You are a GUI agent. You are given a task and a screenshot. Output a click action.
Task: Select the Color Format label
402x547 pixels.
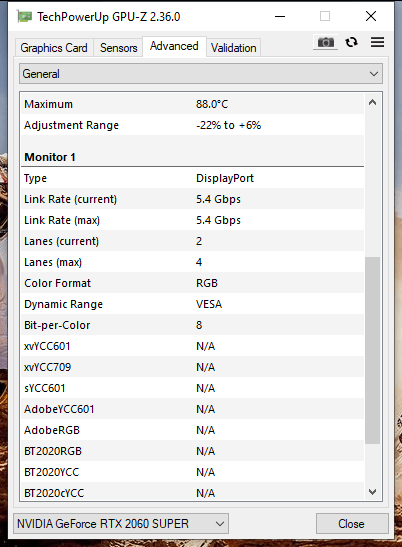tap(58, 283)
